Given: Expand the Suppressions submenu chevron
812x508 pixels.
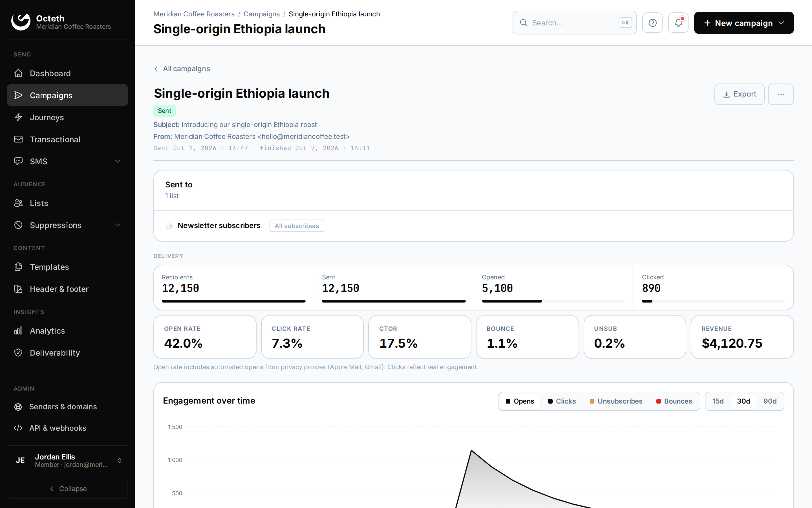Looking at the screenshot, I should (x=118, y=225).
